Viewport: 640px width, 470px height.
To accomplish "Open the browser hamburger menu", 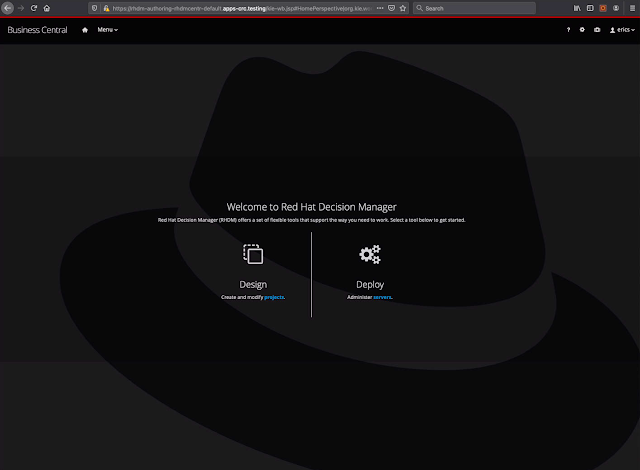I will [x=632, y=8].
